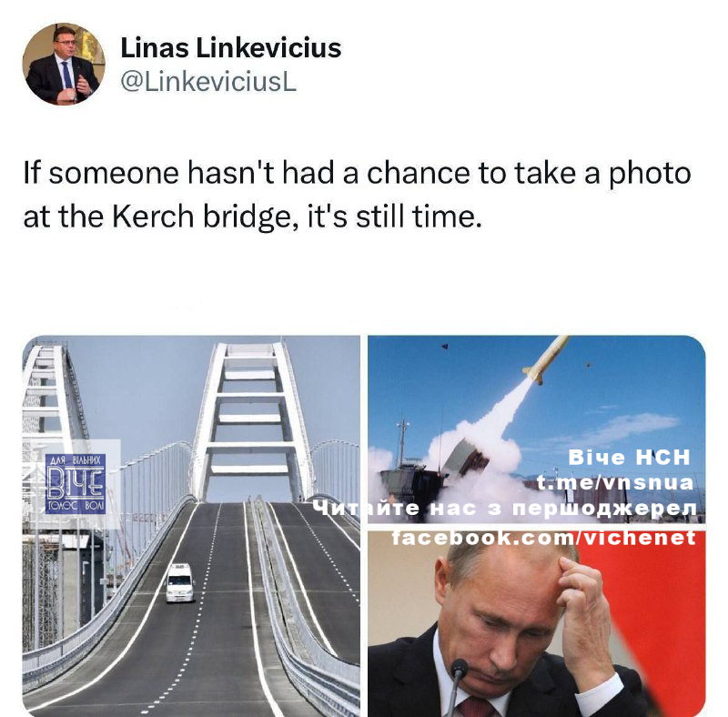The image size is (728, 717).
Task: Click the white van on the bridge
Action: coord(179,583)
